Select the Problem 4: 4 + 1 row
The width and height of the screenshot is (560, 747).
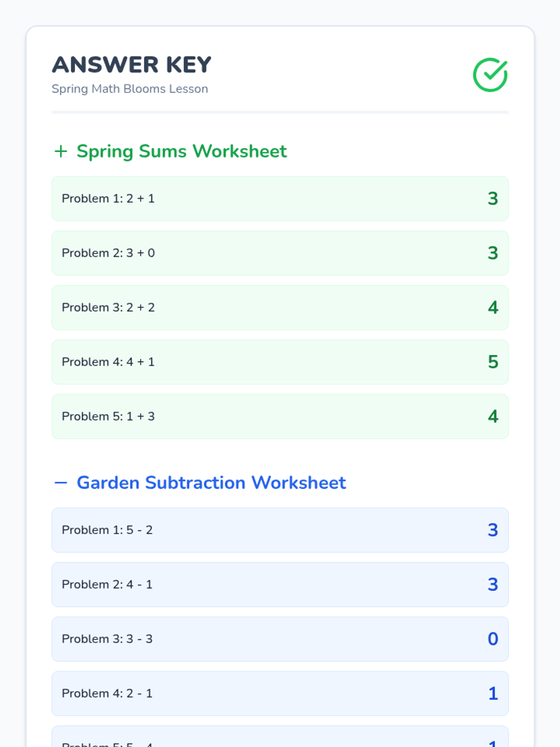(x=280, y=362)
